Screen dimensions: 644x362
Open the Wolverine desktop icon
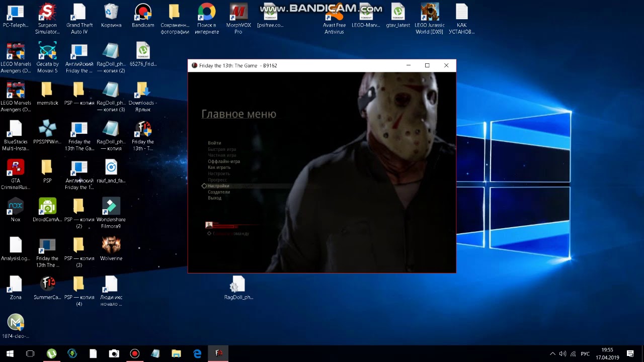pyautogui.click(x=111, y=249)
